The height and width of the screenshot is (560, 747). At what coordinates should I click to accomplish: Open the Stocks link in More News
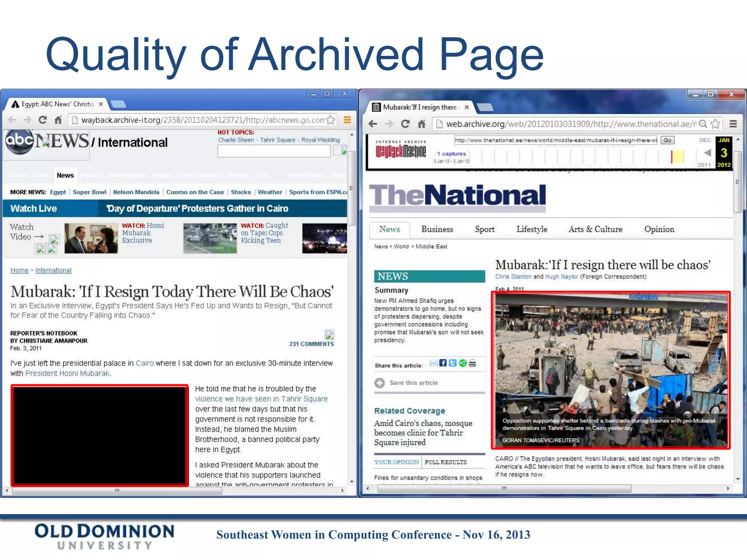(x=241, y=192)
